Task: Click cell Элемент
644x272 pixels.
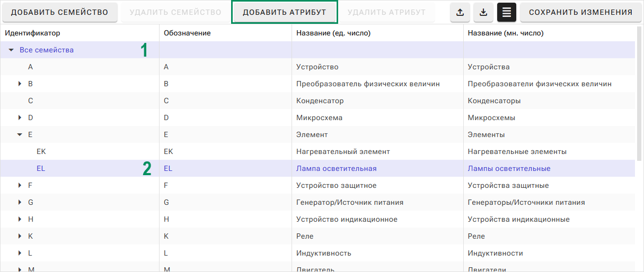Action: click(x=312, y=134)
